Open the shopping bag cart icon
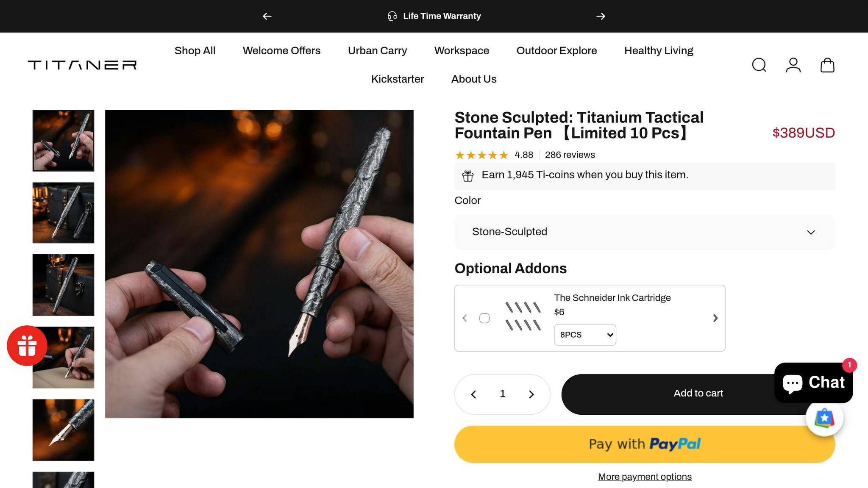 [827, 65]
